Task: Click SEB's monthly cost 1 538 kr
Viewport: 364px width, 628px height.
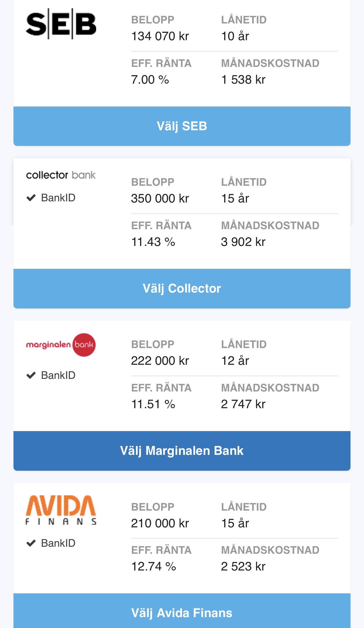Action: pos(243,80)
